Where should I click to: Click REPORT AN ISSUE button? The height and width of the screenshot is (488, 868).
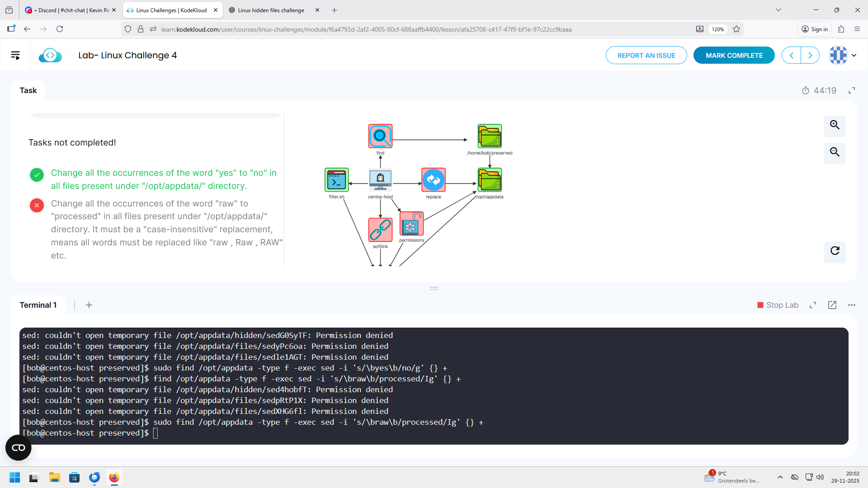(x=646, y=55)
